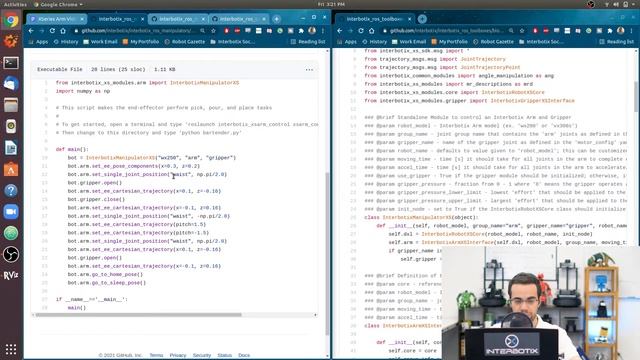The width and height of the screenshot is (640, 360).
Task: Open My Portfolio bookmark in right window
Action: (449, 42)
